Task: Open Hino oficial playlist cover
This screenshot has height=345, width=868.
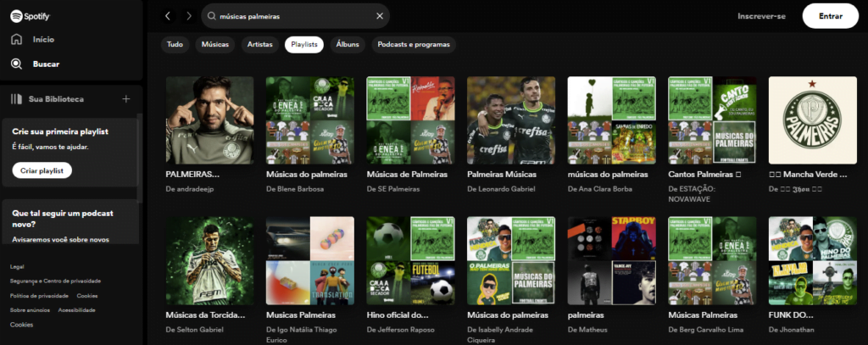Action: coord(411,260)
